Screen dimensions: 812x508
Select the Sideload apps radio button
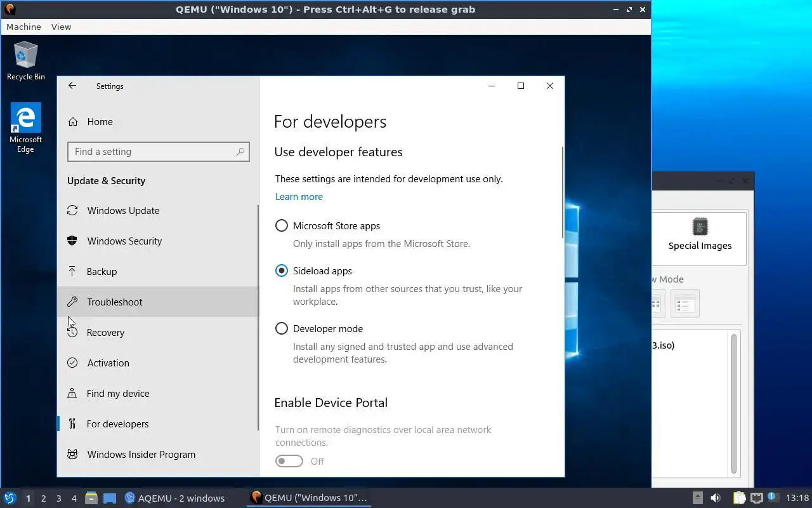282,271
